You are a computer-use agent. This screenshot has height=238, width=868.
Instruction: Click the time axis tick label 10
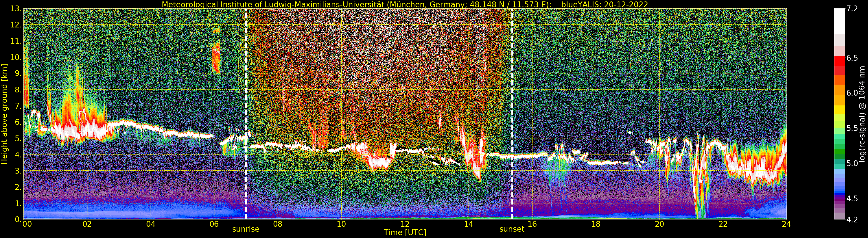pyautogui.click(x=341, y=224)
